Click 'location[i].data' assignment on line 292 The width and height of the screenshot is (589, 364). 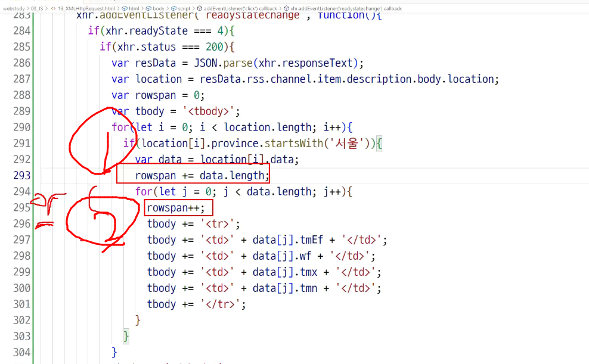246,160
